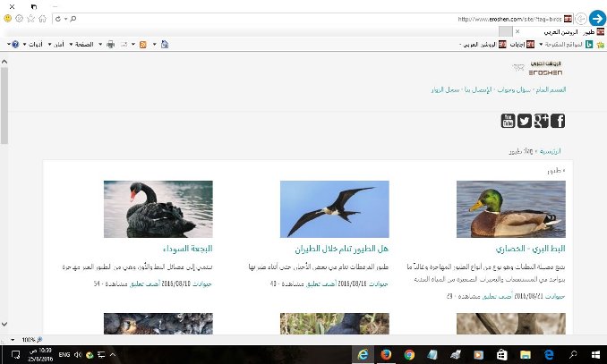Open the أدوات (Tools) dropdown menu
The width and height of the screenshot is (607, 364).
pos(32,44)
